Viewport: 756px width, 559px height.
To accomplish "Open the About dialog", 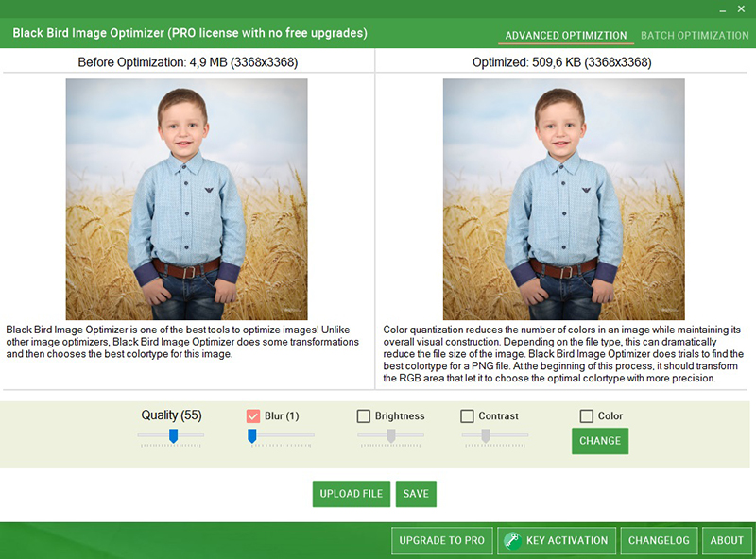I will coord(727,541).
